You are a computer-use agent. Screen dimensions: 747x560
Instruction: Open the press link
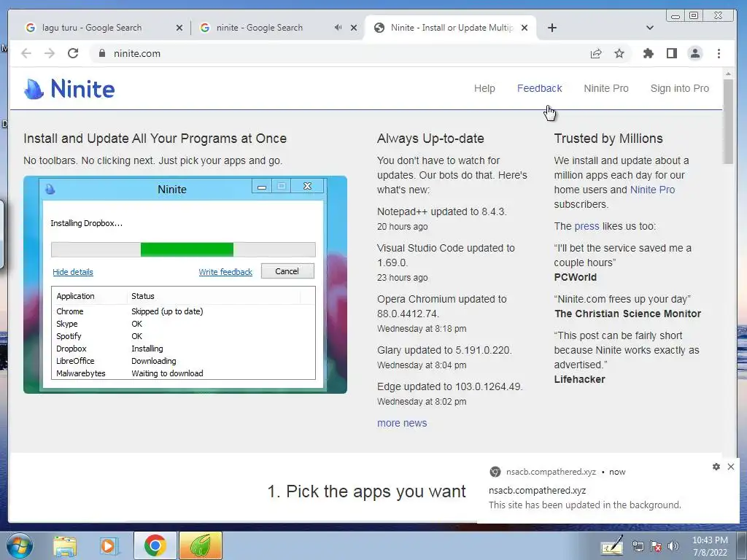click(587, 226)
